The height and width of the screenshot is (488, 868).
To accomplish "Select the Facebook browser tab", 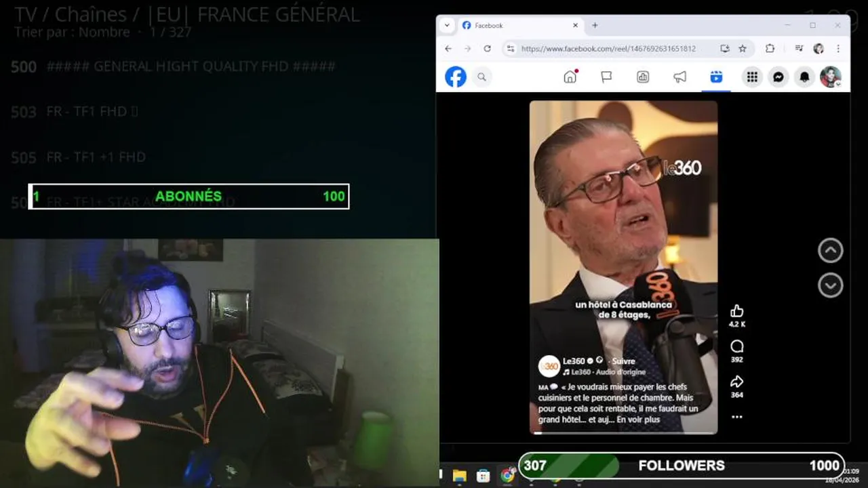I will point(519,25).
